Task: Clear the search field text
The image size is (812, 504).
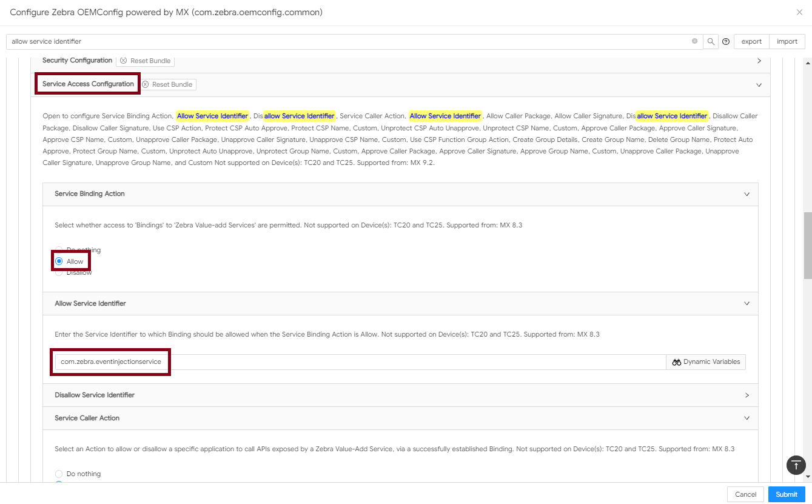Action: [694, 41]
